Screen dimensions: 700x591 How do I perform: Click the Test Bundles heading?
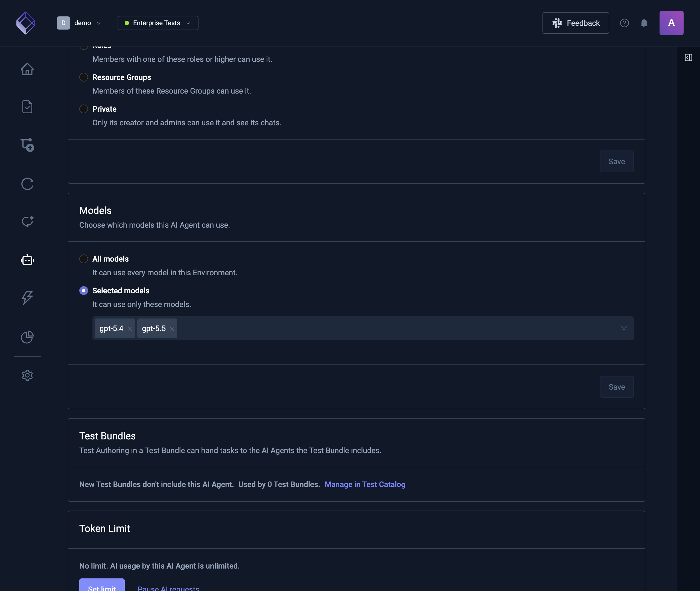click(x=107, y=436)
